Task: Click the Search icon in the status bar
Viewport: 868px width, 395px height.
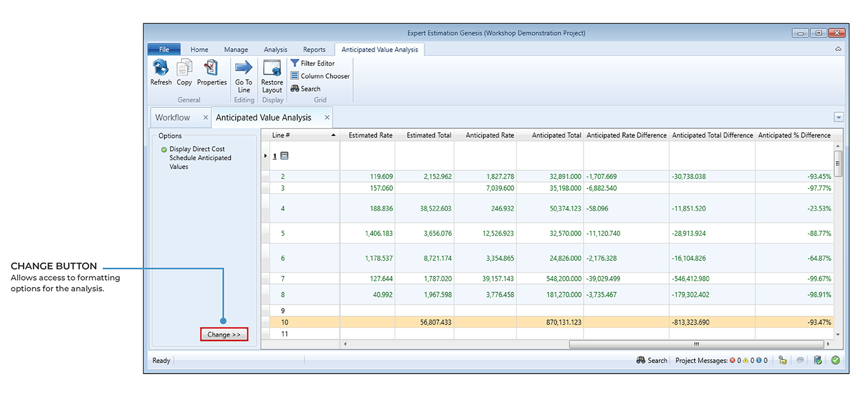Action: [652, 360]
